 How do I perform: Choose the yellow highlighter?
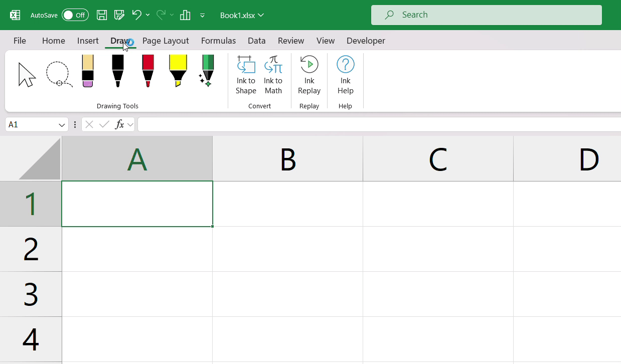[178, 71]
